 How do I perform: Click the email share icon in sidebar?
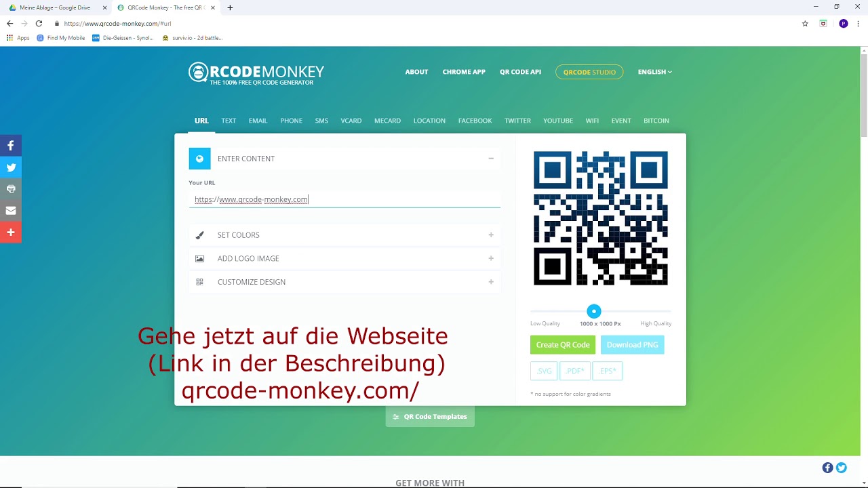click(11, 211)
